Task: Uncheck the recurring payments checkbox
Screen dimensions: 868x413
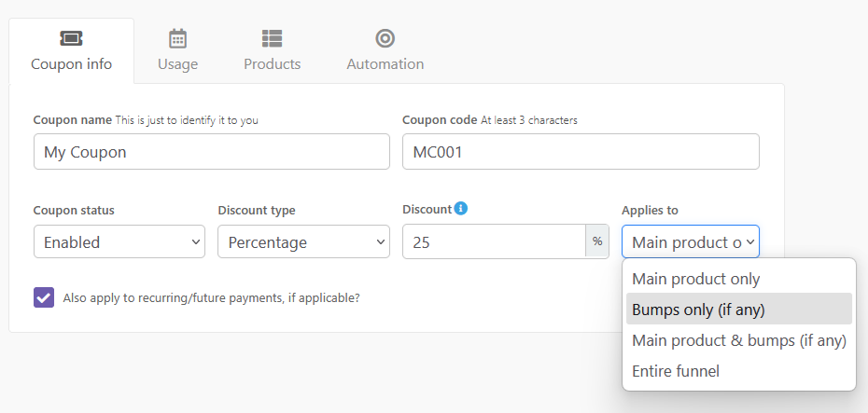Action: [x=43, y=297]
